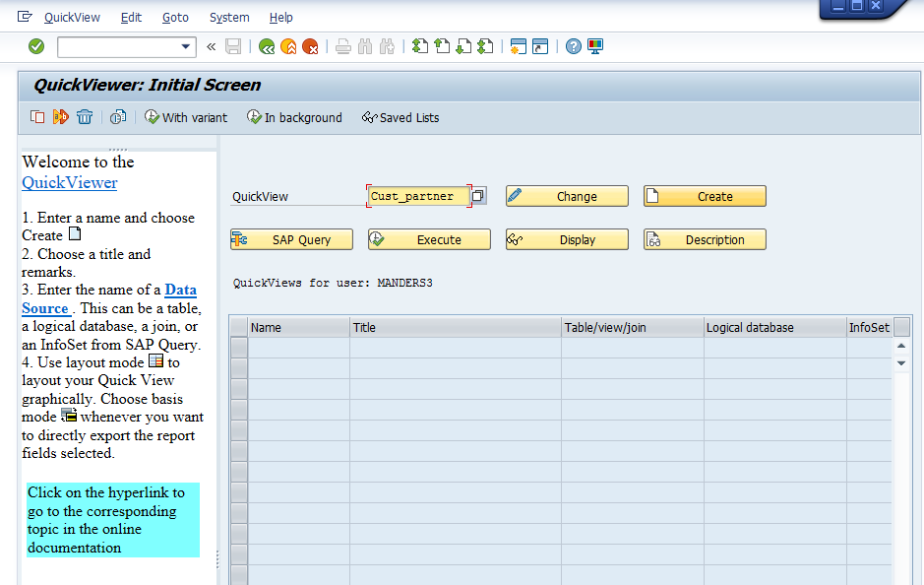
Task: Select the first table row selector
Action: 239,348
